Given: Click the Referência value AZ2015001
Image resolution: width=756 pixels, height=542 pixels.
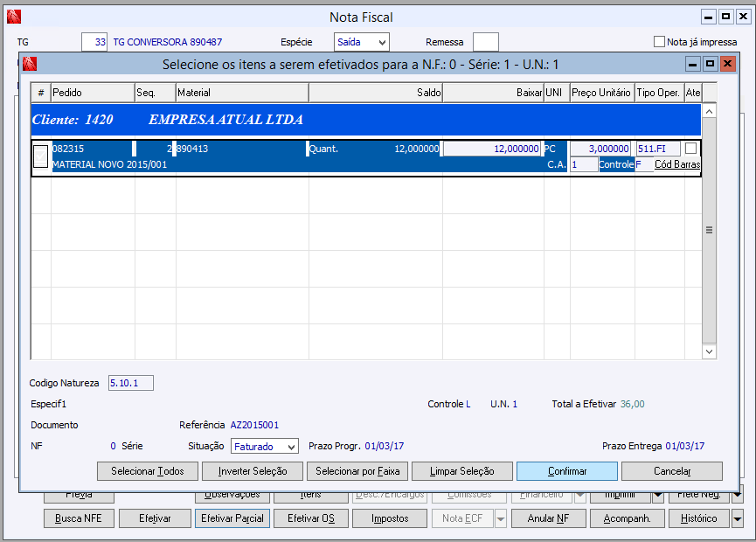Looking at the screenshot, I should pyautogui.click(x=254, y=425).
